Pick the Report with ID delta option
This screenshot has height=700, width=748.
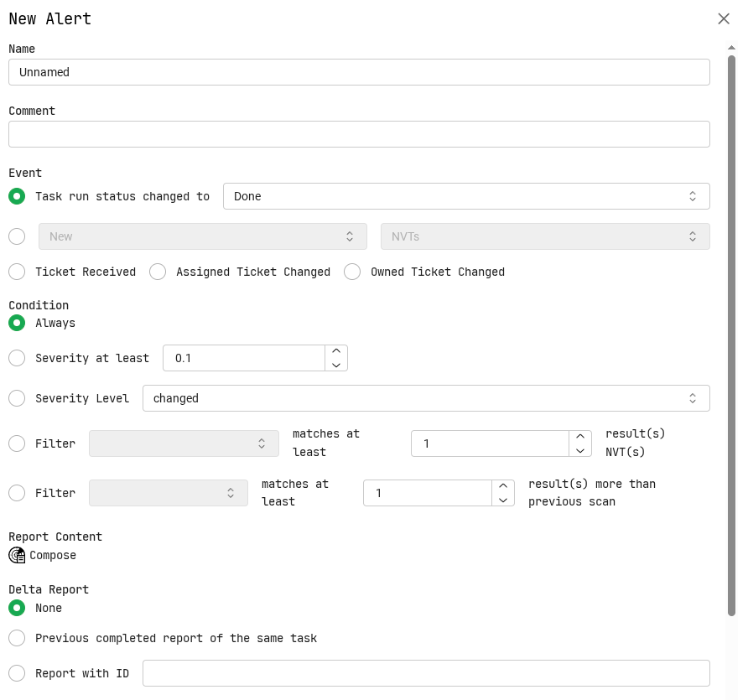[x=17, y=673]
